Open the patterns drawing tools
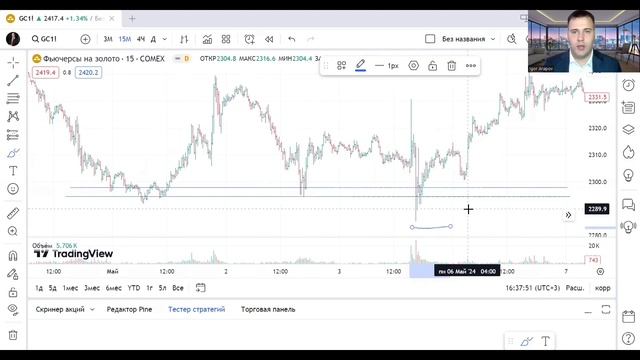 pos(13,116)
